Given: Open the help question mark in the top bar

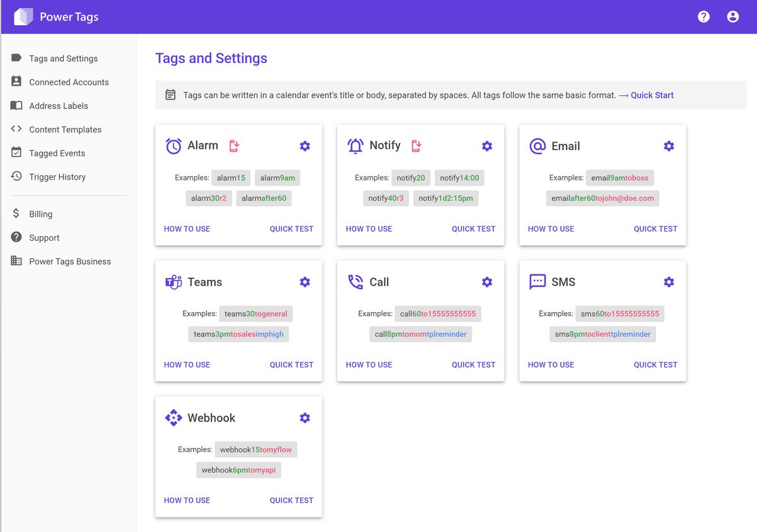Looking at the screenshot, I should click(x=703, y=16).
